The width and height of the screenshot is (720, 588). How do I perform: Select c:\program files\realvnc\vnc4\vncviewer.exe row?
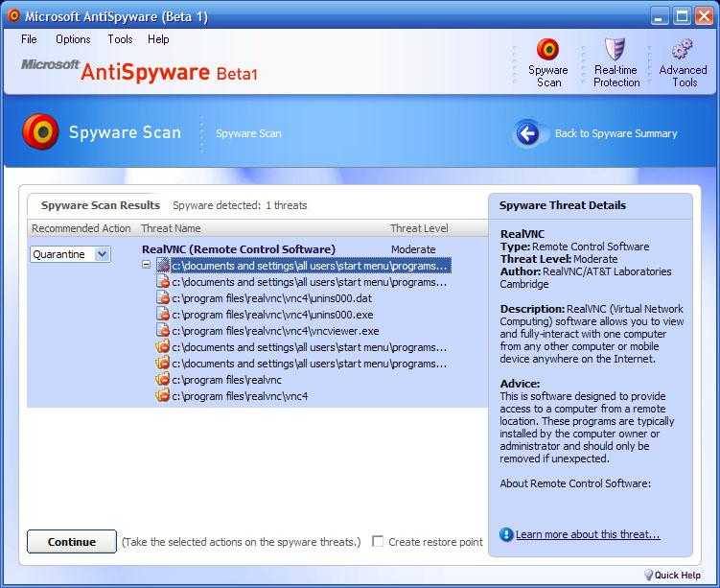tap(275, 331)
